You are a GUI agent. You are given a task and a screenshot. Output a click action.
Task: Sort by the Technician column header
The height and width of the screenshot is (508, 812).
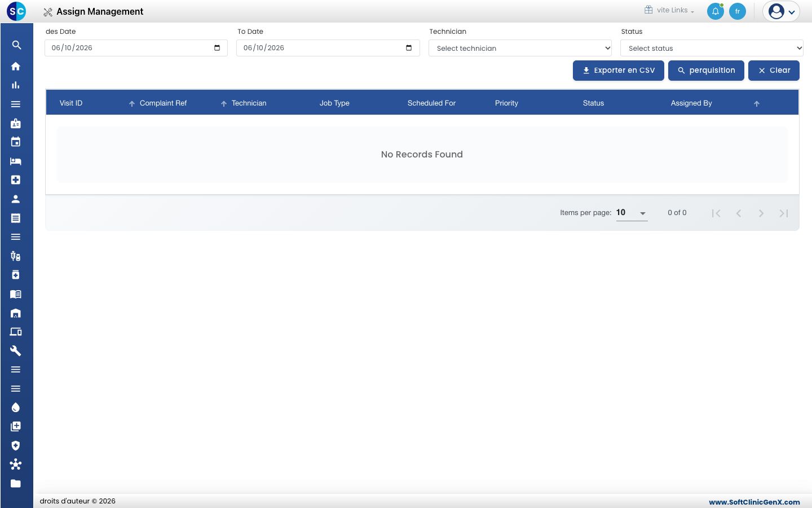click(249, 103)
